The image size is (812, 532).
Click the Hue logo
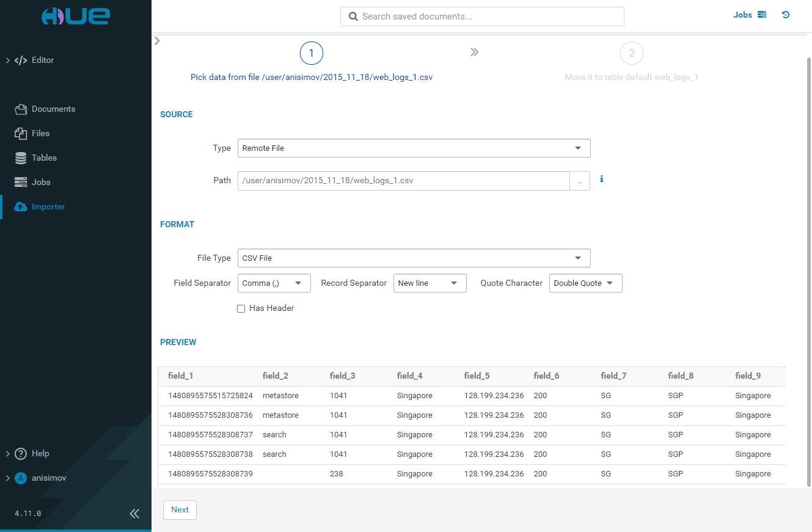click(x=76, y=16)
